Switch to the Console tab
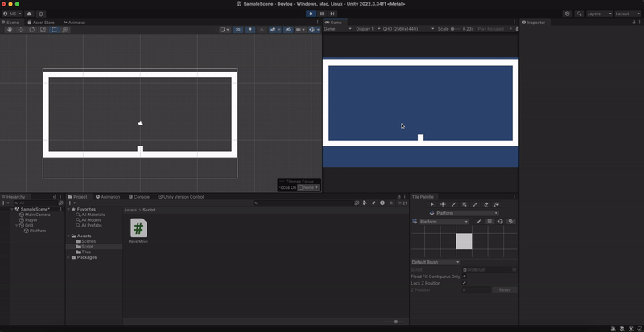644x332 pixels. pos(141,196)
